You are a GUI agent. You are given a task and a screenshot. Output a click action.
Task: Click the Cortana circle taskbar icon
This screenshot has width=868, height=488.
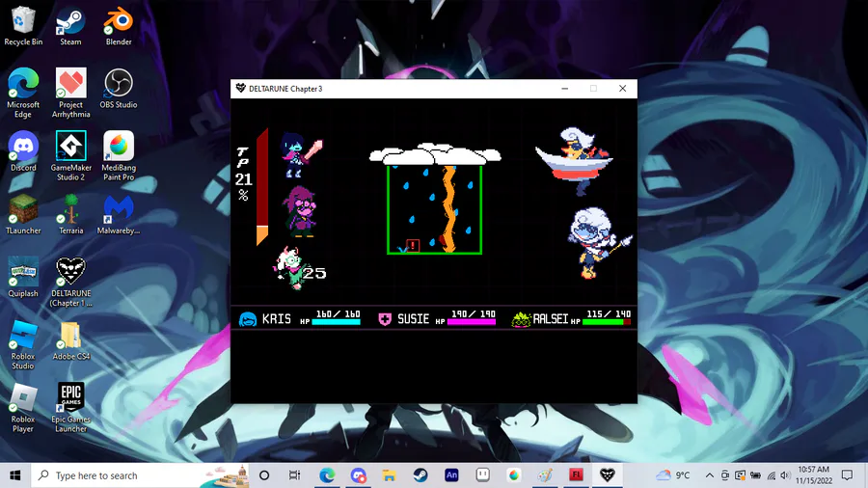coord(264,475)
